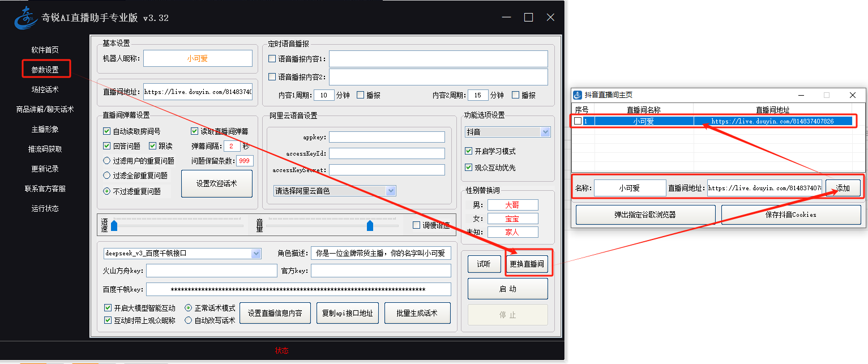Choose 正常话术模式 radio button
The image size is (868, 364).
coord(189,308)
